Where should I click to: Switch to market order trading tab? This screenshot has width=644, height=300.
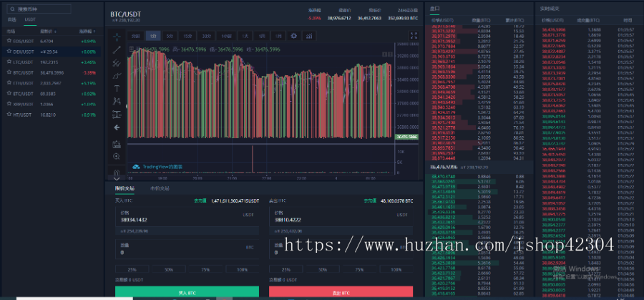160,188
